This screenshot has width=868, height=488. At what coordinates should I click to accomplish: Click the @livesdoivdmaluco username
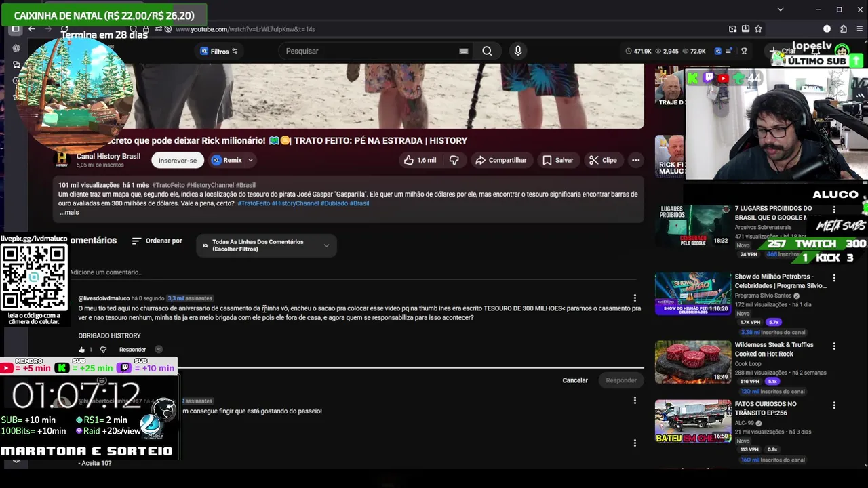coord(104,298)
